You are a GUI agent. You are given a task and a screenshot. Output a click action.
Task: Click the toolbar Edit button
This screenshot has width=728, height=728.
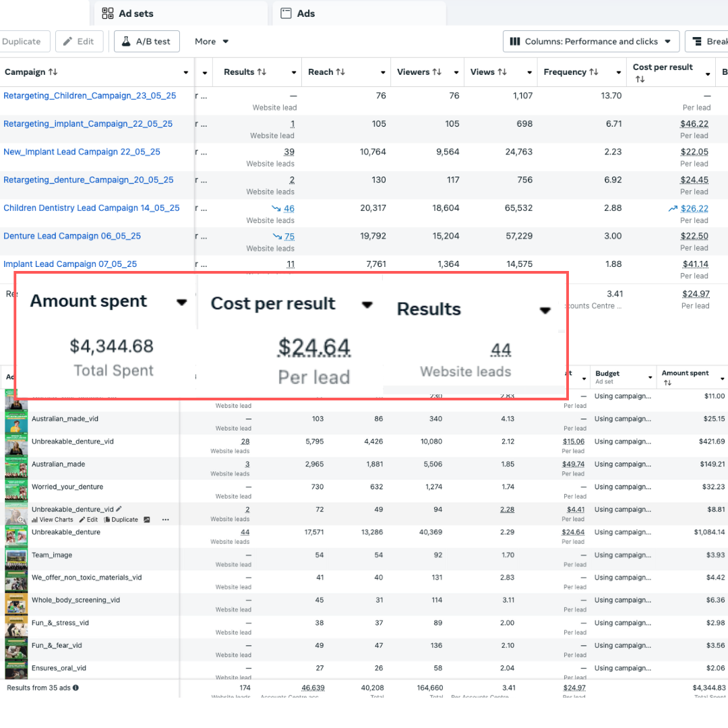click(x=79, y=41)
